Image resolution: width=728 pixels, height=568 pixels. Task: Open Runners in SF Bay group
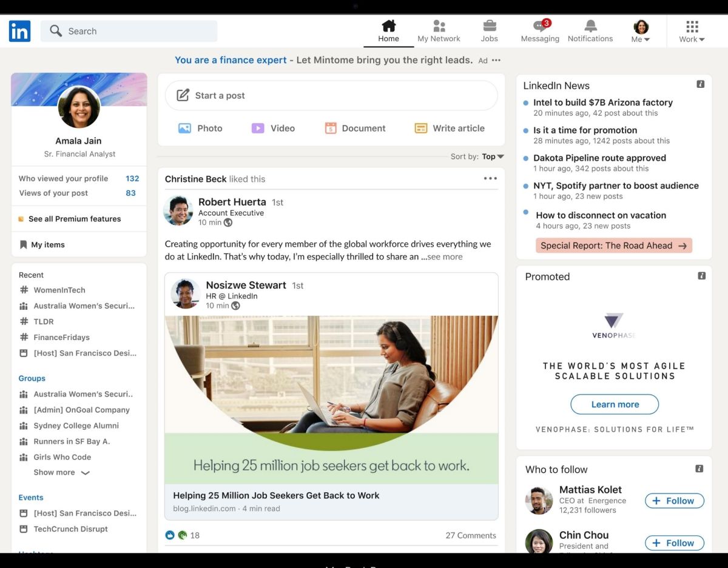click(72, 441)
